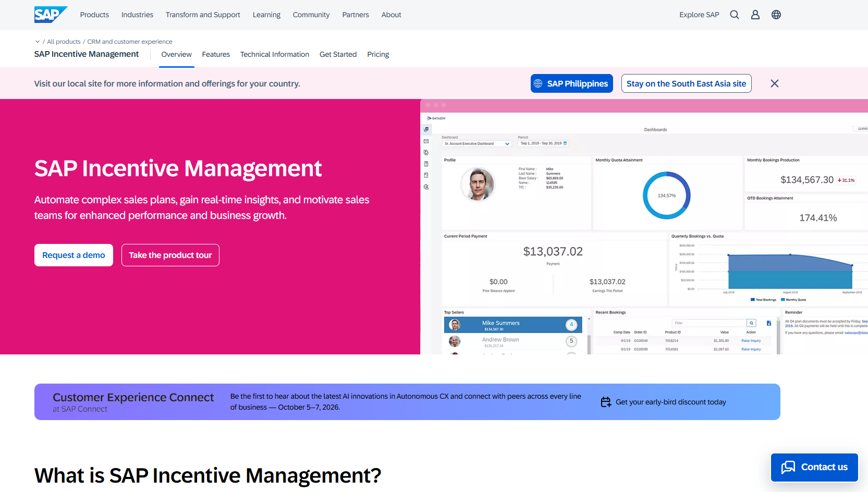Open the search icon in the header
Image resolution: width=868 pixels, height=492 pixels.
(735, 15)
